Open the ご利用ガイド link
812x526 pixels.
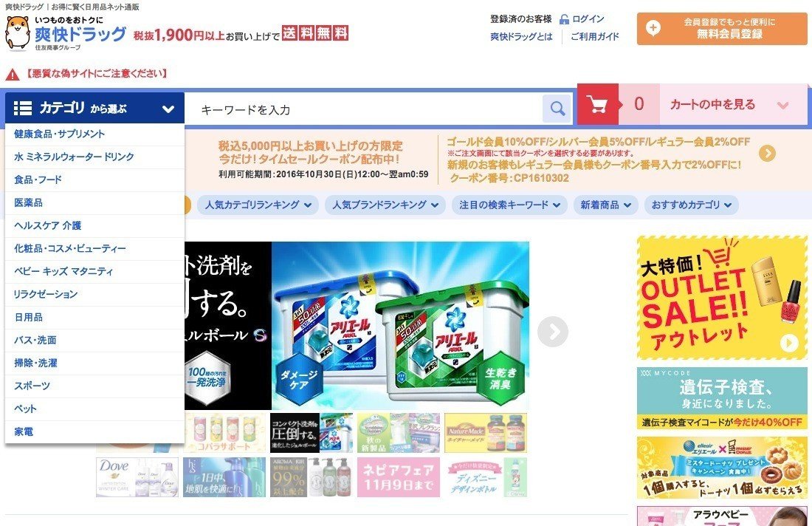pos(594,37)
